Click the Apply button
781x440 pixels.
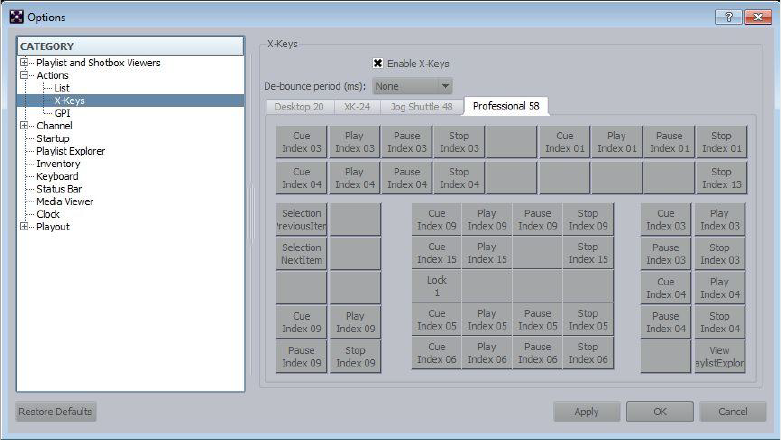point(586,412)
